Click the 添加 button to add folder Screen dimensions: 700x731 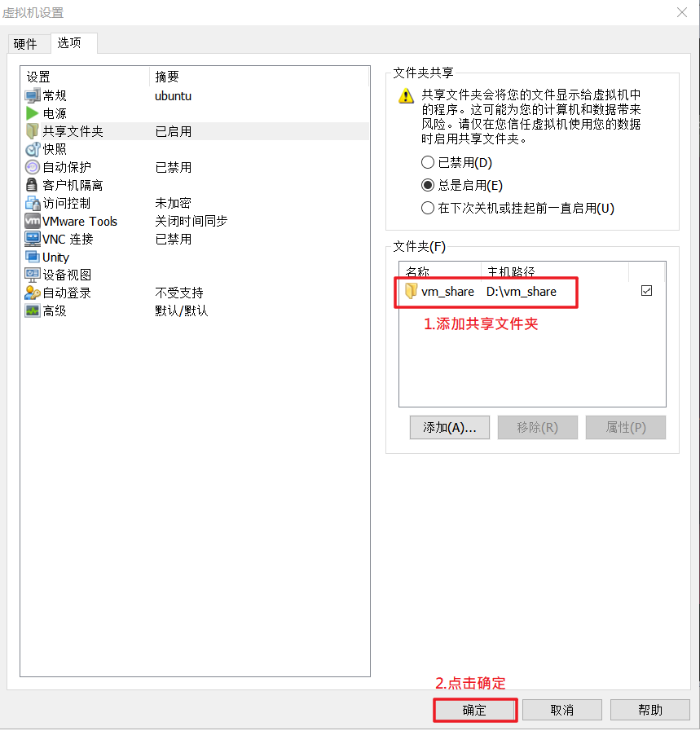point(449,427)
